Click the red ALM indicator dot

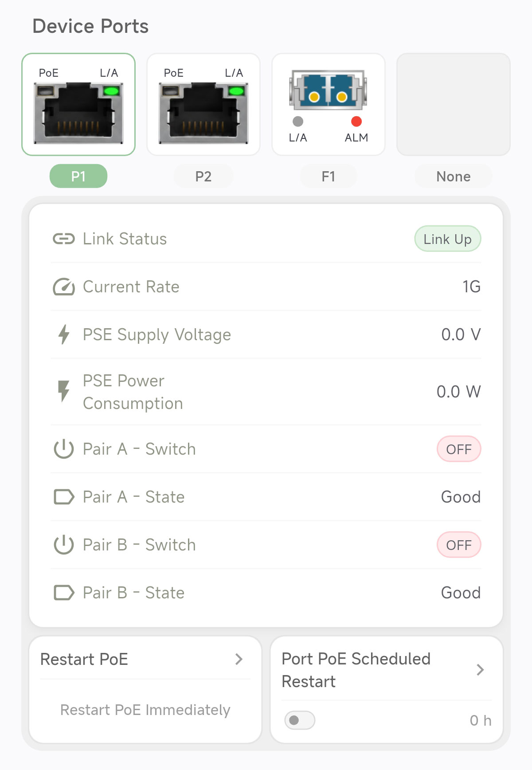pyautogui.click(x=356, y=122)
